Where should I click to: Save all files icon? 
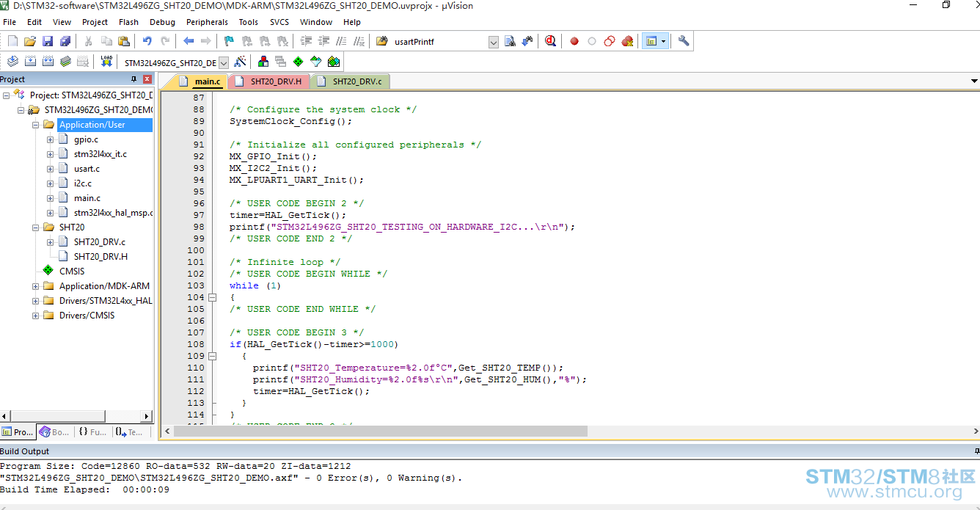point(65,41)
